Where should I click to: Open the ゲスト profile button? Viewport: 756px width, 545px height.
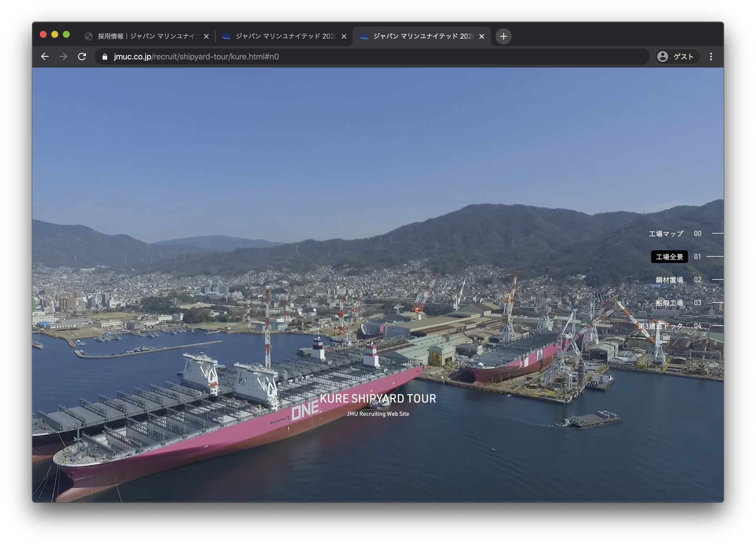678,57
